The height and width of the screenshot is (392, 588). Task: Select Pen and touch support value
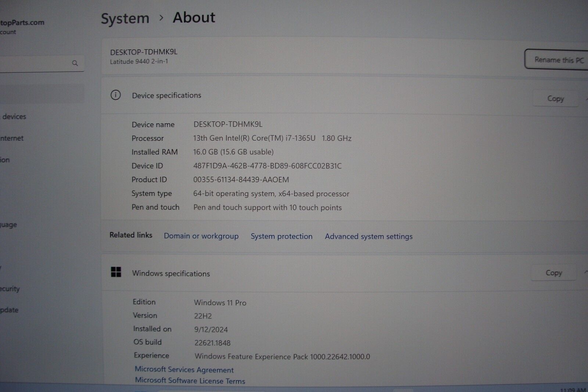tap(268, 207)
